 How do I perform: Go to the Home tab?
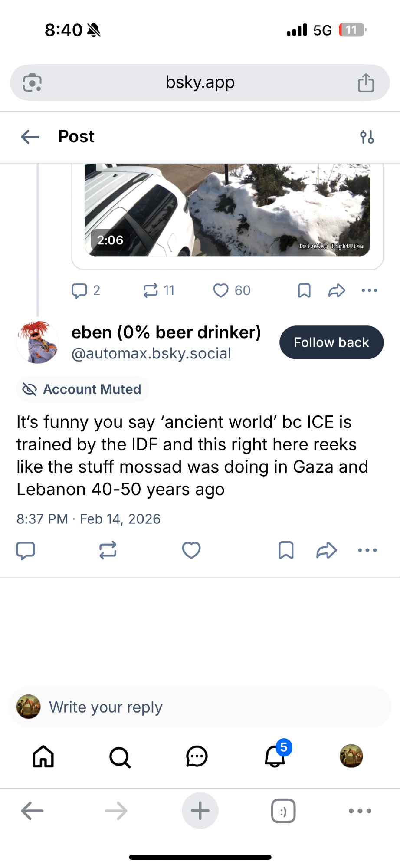(43, 756)
